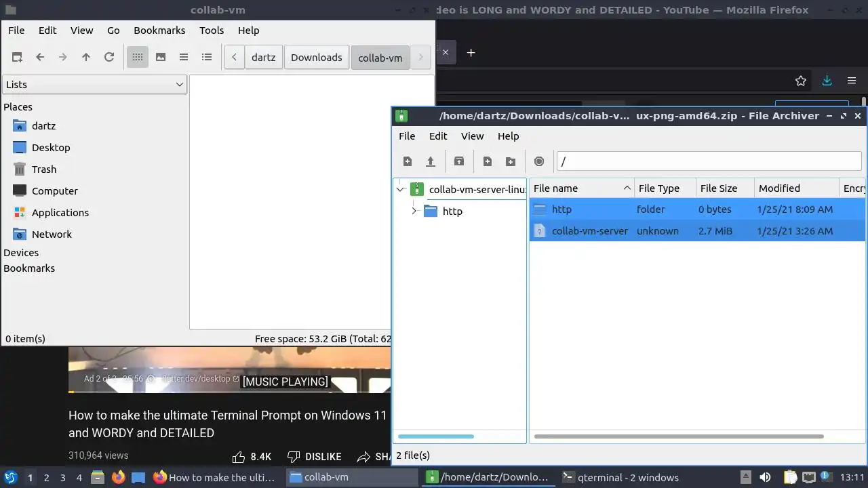Viewport: 868px width, 488px height.
Task: Switch file manager to detailed list view
Action: pyautogui.click(x=207, y=58)
